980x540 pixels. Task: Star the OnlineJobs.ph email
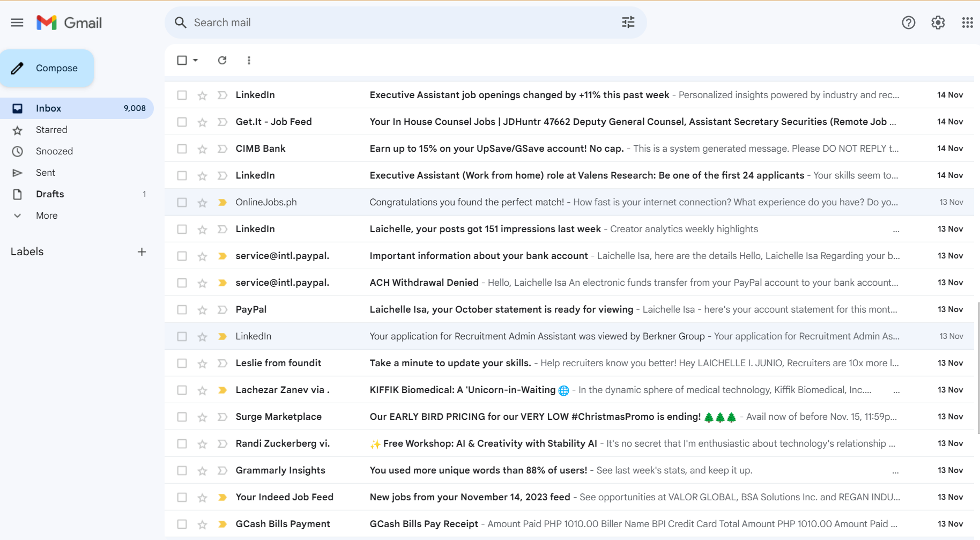(202, 203)
